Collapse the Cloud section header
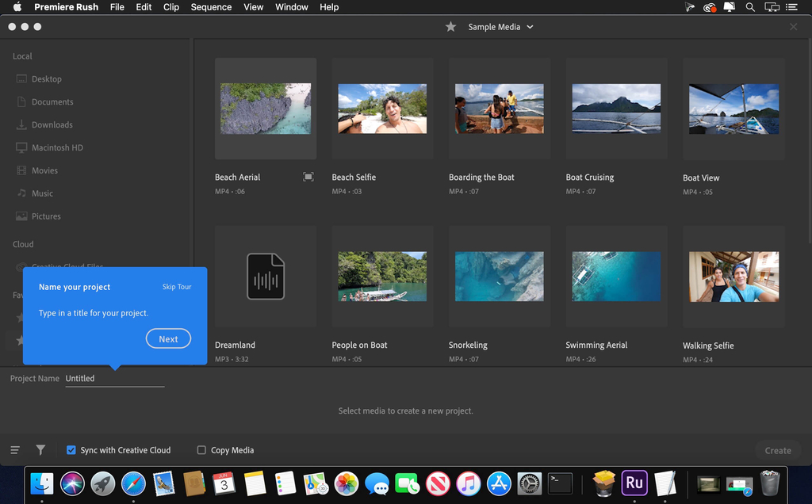 pos(22,244)
